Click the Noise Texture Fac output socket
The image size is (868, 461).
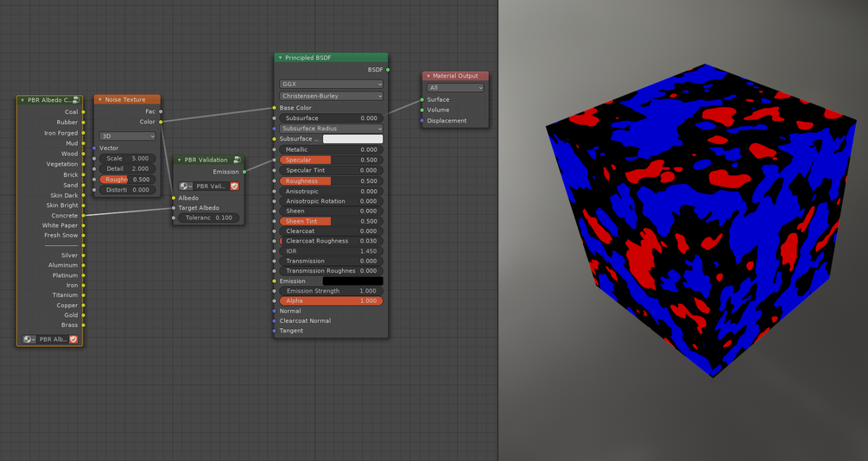point(161,111)
